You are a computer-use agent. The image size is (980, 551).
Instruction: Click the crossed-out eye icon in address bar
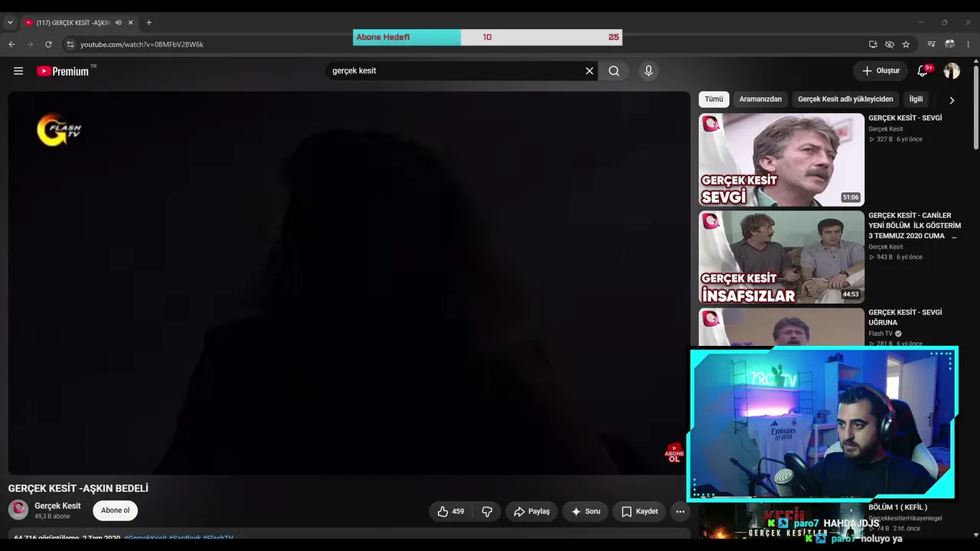point(890,44)
